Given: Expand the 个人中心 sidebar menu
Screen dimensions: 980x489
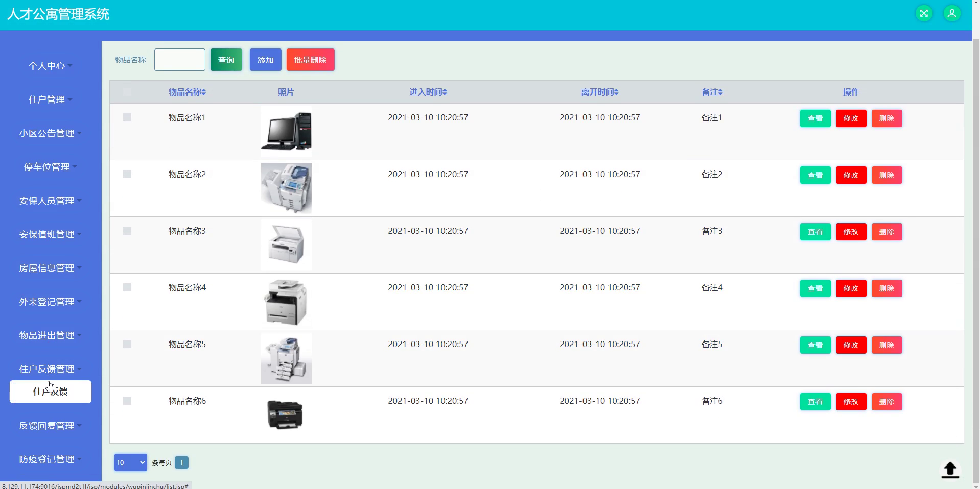Looking at the screenshot, I should point(51,66).
